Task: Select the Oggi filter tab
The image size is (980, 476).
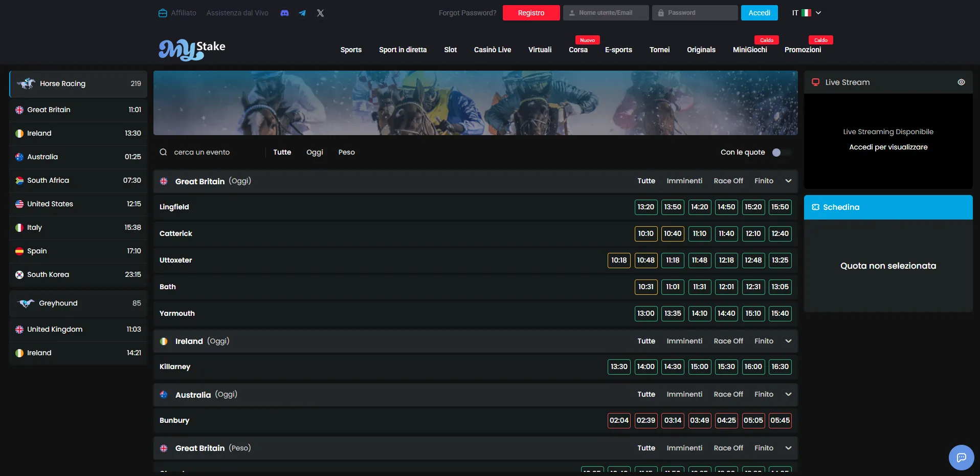Action: tap(315, 152)
